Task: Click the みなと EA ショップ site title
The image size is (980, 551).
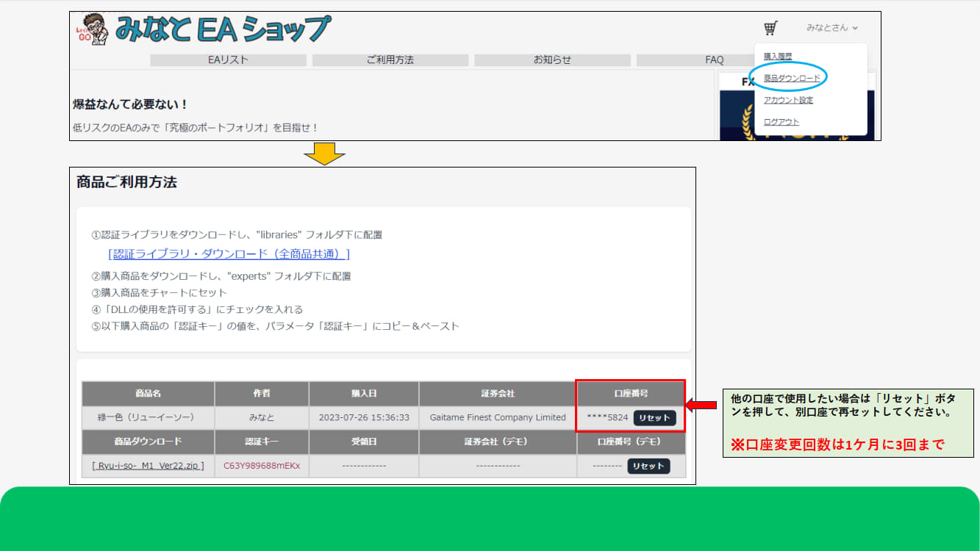Action: [222, 30]
